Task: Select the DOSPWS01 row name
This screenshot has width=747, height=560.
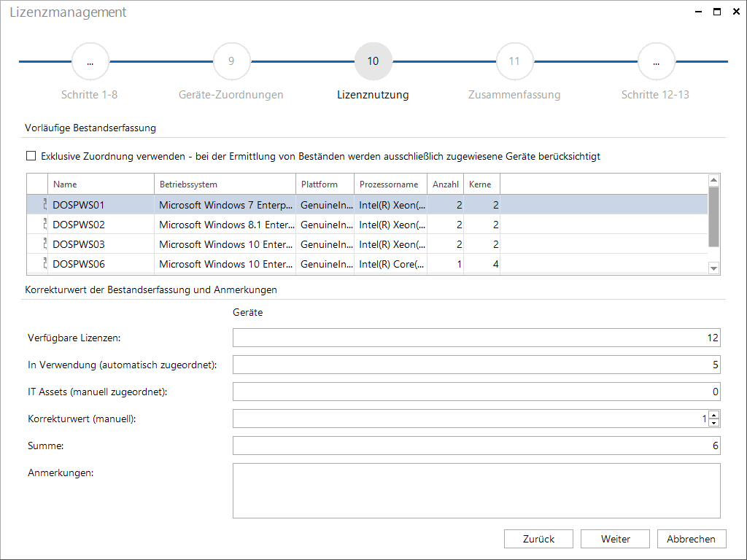Action: click(79, 205)
